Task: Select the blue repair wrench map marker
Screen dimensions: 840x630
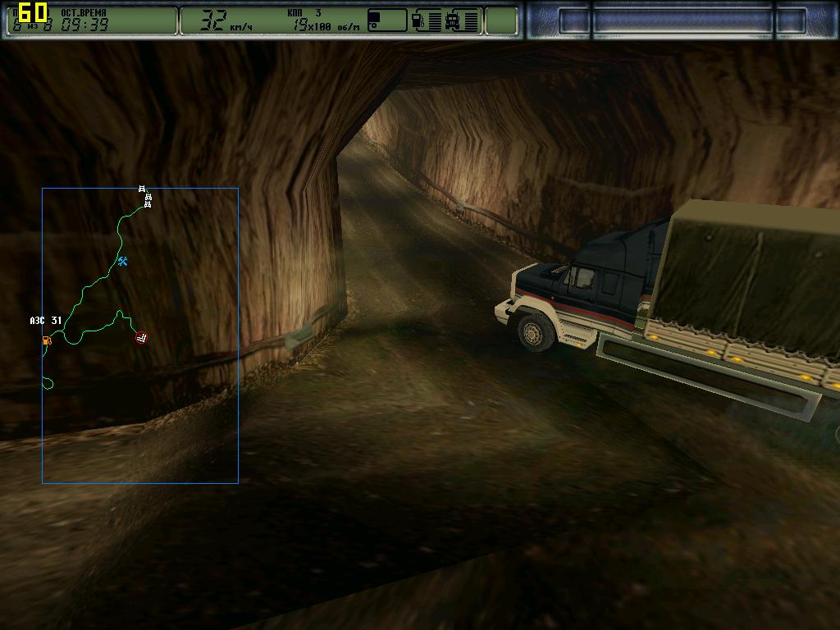Action: [122, 262]
